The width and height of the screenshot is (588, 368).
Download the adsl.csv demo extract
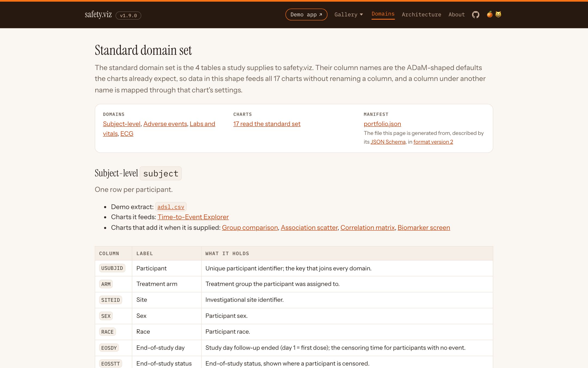tap(171, 207)
